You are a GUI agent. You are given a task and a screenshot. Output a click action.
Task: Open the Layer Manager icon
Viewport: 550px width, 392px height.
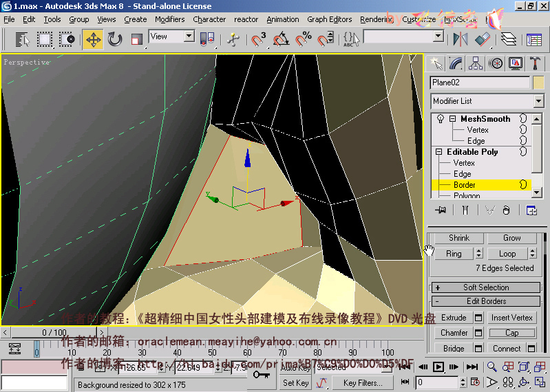509,39
